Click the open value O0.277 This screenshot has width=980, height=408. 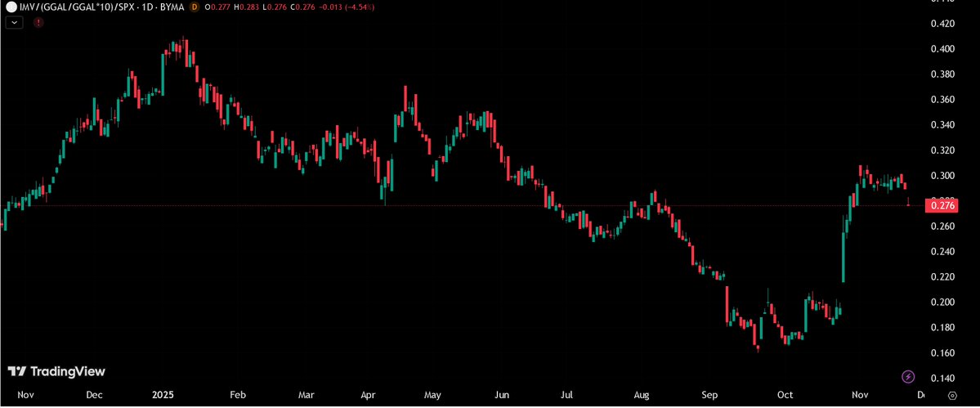click(217, 7)
